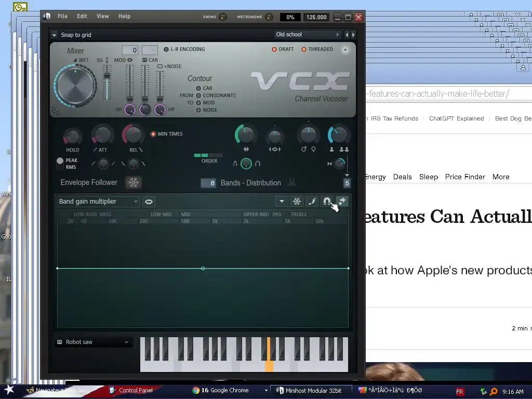Click the envelope step editing footprint icon
Screen dimensions: 532x399
click(x=312, y=202)
